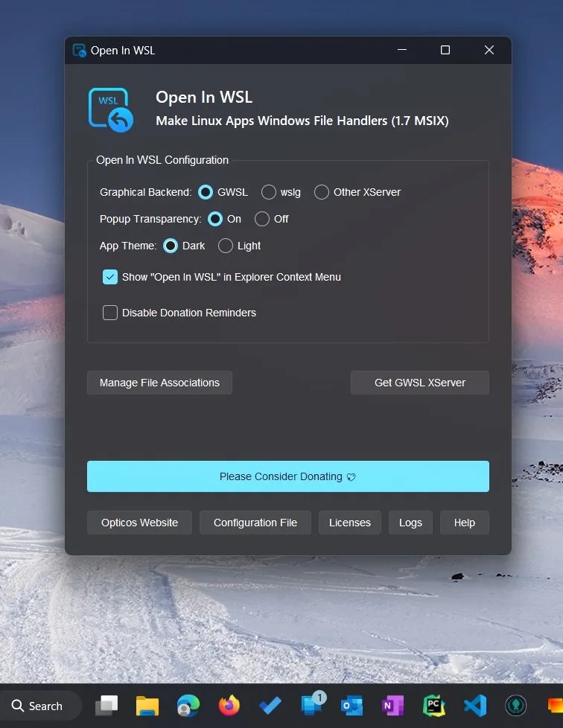Click the Open In WSL app logo
The width and height of the screenshot is (563, 728).
pos(111,110)
